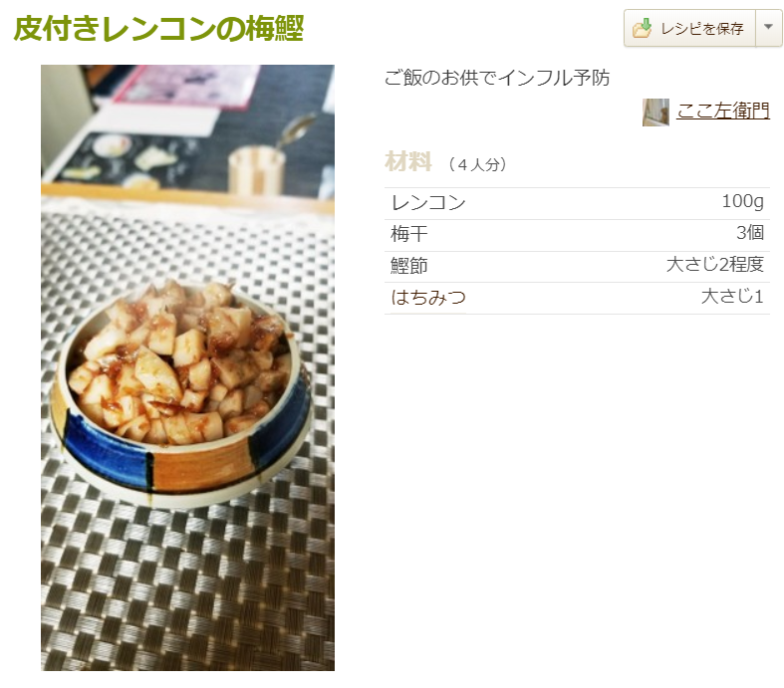The width and height of the screenshot is (784, 688).
Task: Click the 100g quantity for レンコン
Action: [x=742, y=201]
